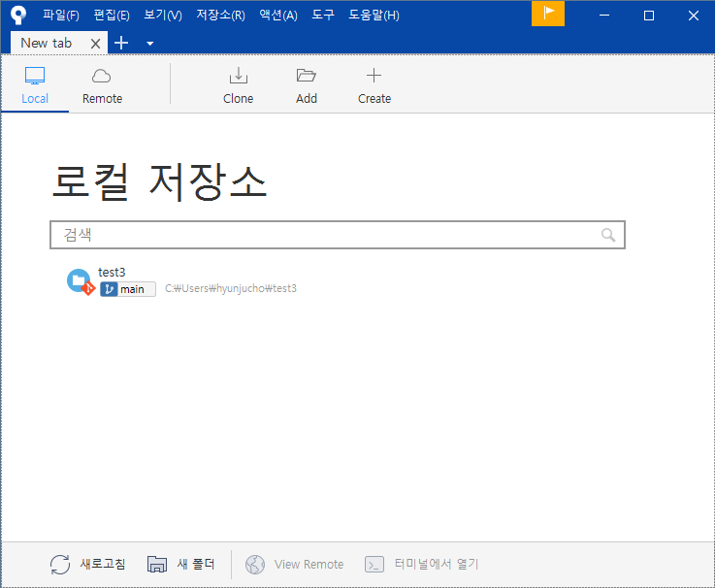Click the View Remote button

295,565
